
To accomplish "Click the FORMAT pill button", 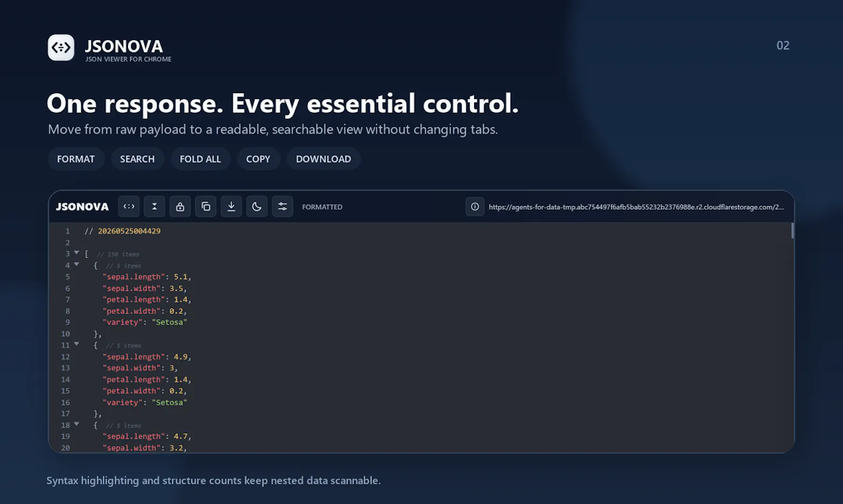I will pos(76,159).
